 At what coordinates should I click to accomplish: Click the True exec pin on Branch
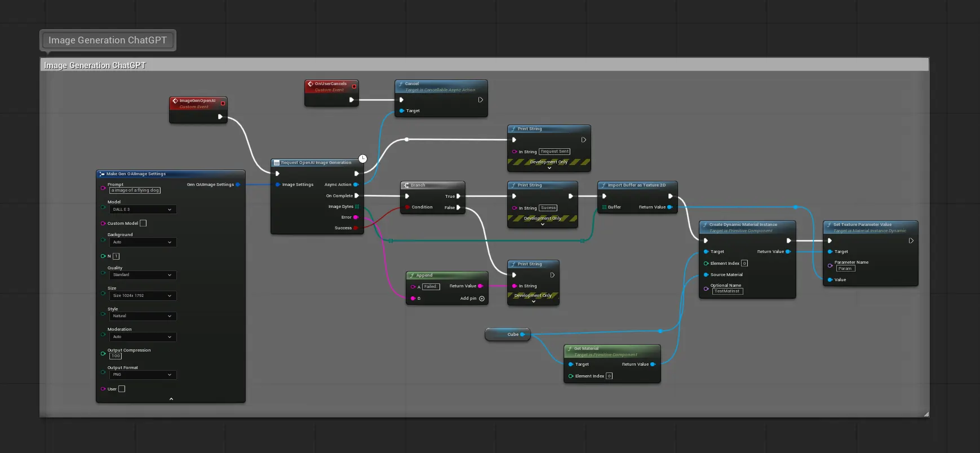[458, 196]
